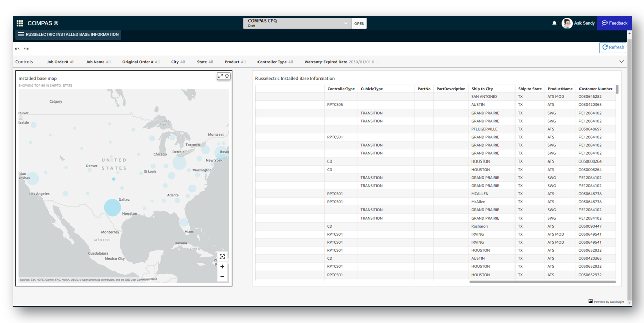Screen dimensions: 644x323
Task: Collapse the Controls bar chevron
Action: (x=622, y=62)
